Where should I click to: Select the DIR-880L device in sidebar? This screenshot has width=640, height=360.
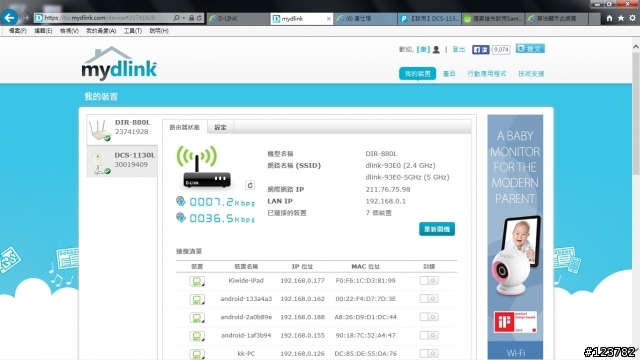click(122, 129)
